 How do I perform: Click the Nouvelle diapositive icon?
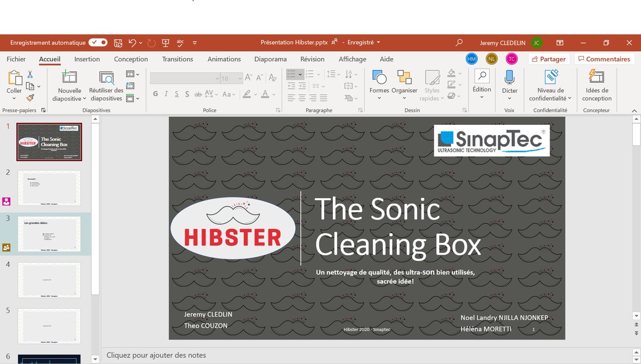tap(69, 77)
